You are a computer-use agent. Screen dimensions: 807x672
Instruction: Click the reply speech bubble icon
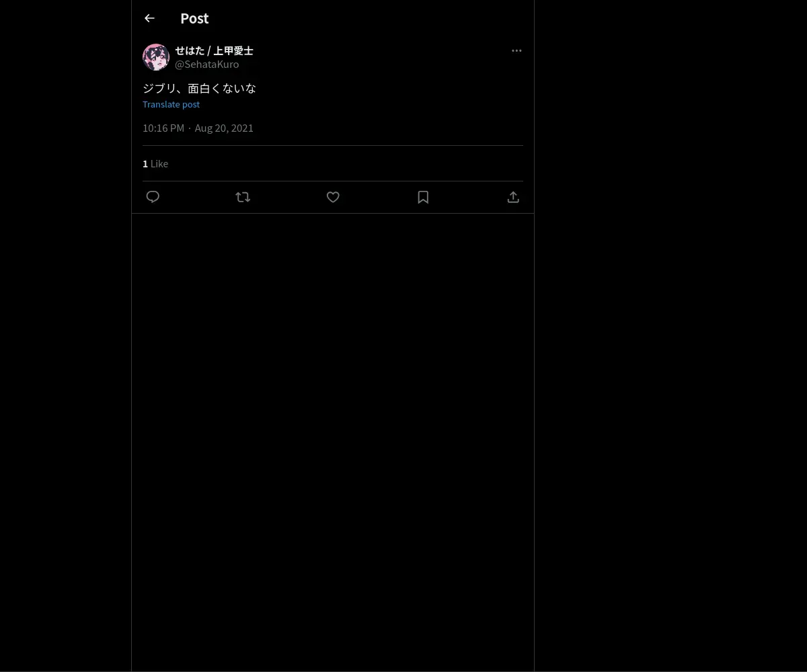(153, 197)
